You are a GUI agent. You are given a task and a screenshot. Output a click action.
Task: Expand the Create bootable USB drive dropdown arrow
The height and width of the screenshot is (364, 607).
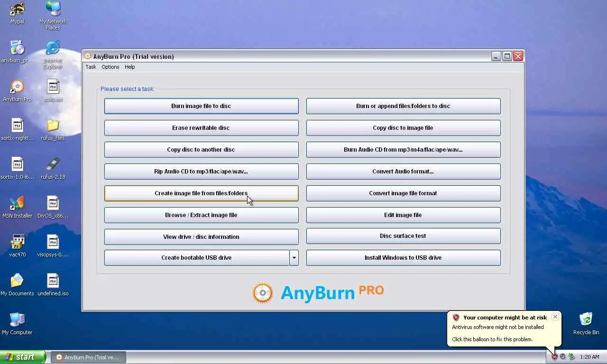pos(294,258)
